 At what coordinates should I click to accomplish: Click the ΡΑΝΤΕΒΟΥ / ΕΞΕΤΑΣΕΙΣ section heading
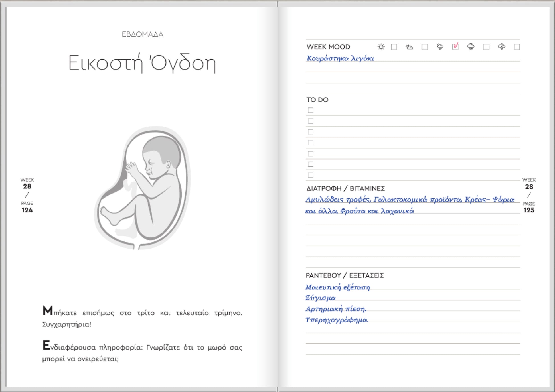coord(345,275)
